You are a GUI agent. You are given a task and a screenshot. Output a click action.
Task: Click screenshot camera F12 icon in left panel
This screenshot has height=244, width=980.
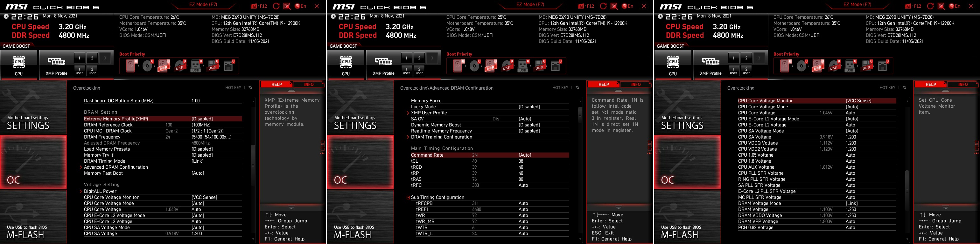click(x=259, y=6)
